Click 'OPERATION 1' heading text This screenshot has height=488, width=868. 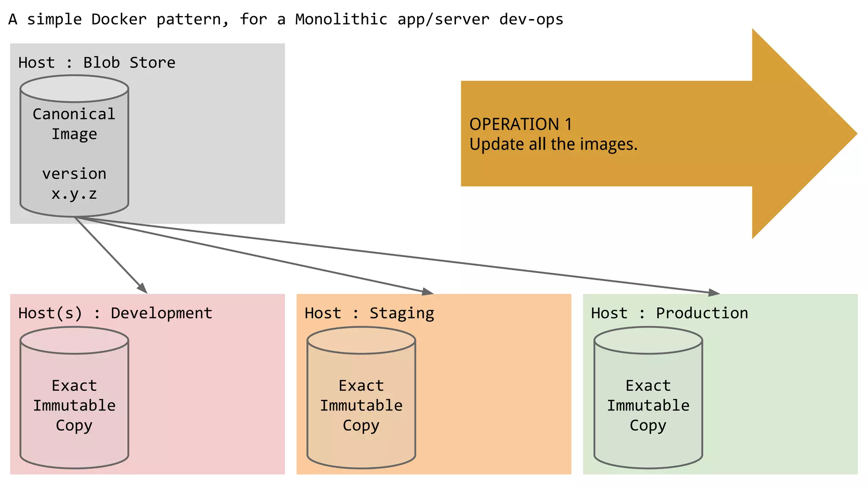coord(520,124)
